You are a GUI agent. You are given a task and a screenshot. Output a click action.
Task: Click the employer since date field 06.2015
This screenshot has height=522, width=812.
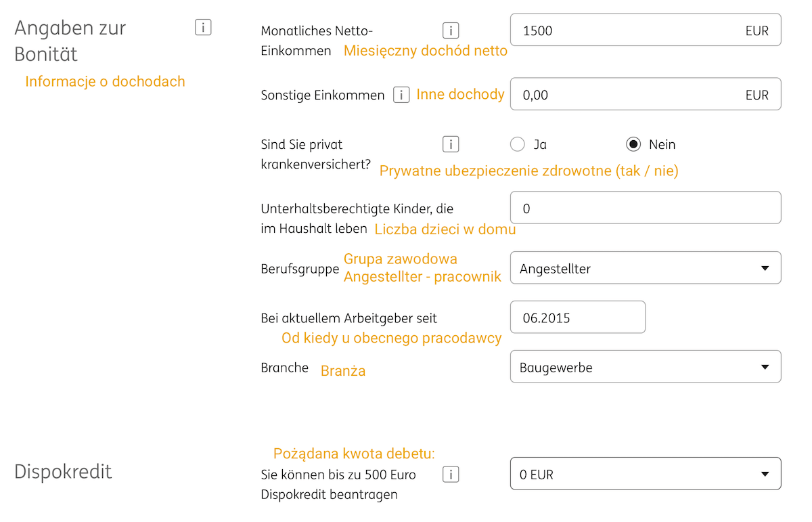click(x=578, y=318)
